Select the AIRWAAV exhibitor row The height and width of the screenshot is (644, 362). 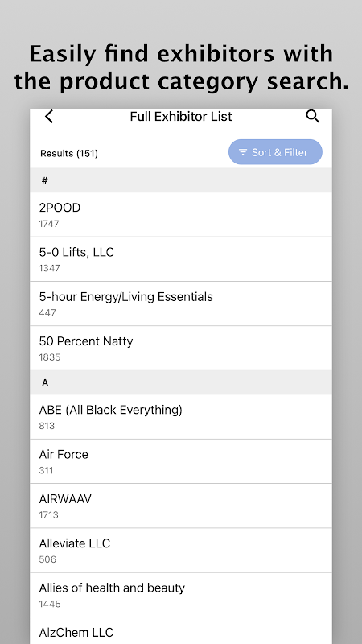pos(180,506)
